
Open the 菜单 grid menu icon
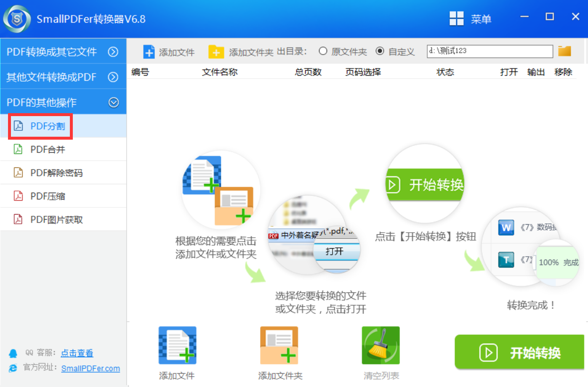click(x=456, y=19)
